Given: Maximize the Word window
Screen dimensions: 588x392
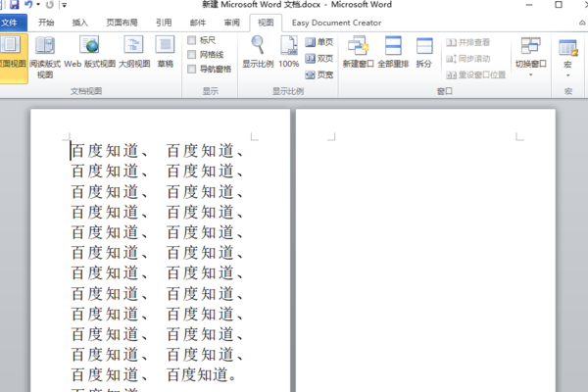Looking at the screenshot, I should coord(559,5).
